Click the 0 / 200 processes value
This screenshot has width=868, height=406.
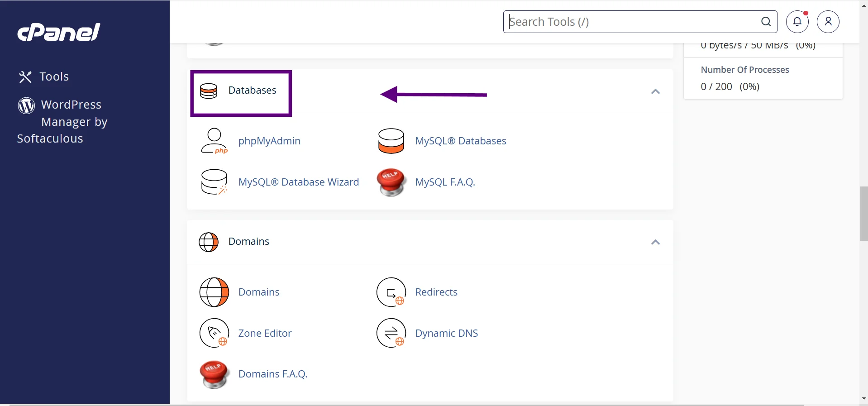click(x=716, y=86)
